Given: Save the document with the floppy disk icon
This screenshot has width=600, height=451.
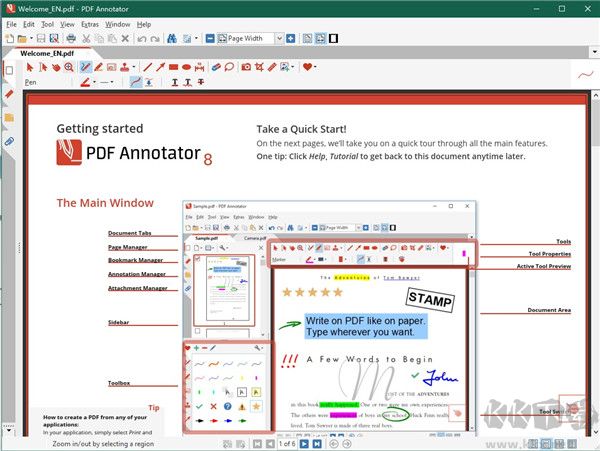Looking at the screenshot, I should pyautogui.click(x=41, y=38).
